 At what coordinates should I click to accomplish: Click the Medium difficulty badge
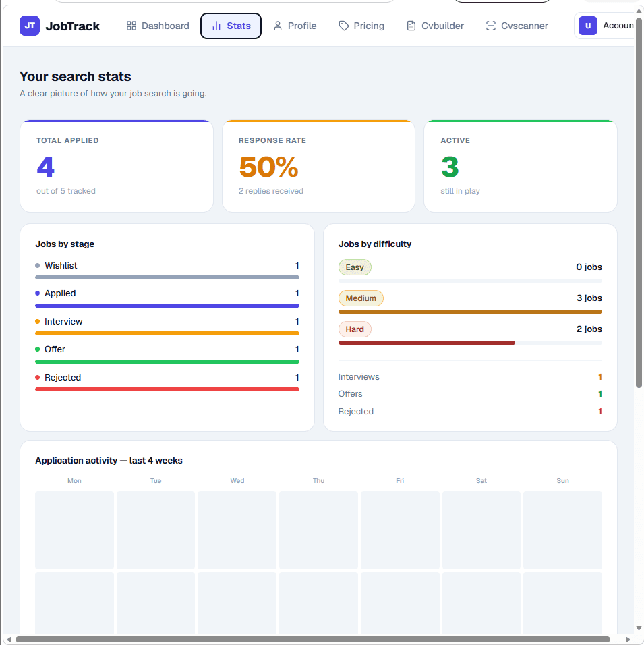361,298
